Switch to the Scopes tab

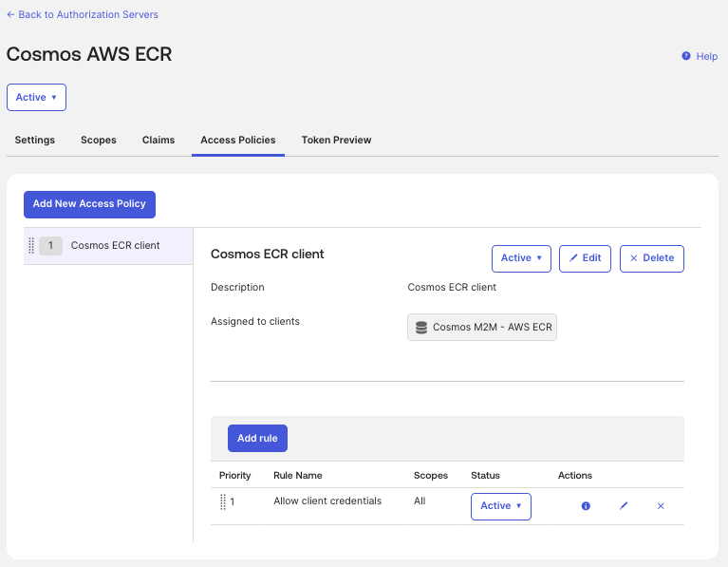(x=99, y=140)
